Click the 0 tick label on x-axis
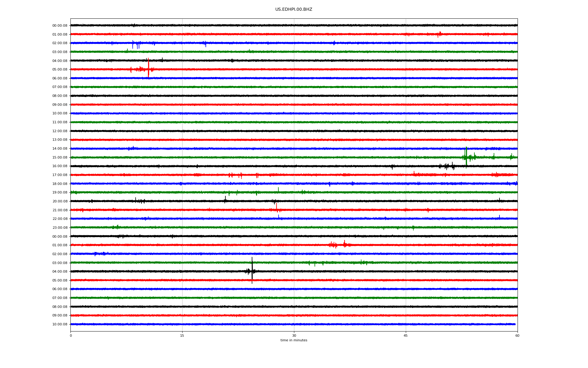The width and height of the screenshot is (588, 368). click(71, 335)
